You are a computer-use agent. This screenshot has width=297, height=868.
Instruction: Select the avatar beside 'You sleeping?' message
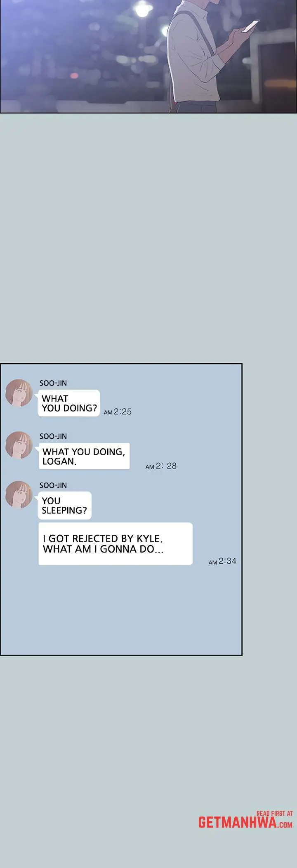click(x=19, y=494)
